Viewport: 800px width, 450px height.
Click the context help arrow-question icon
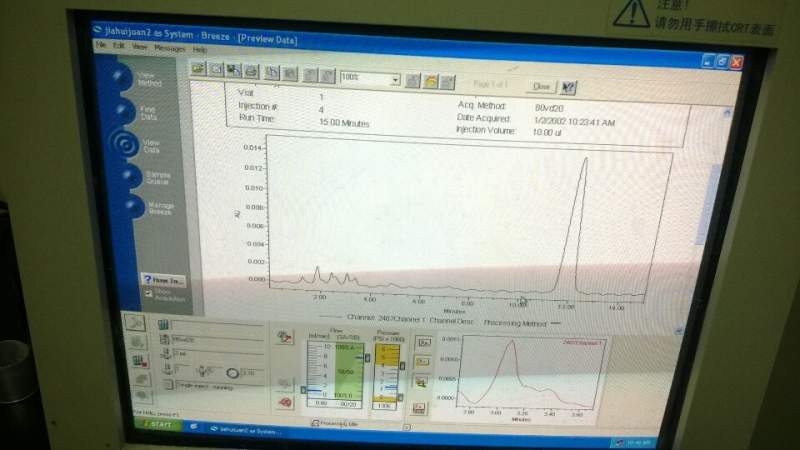[567, 88]
